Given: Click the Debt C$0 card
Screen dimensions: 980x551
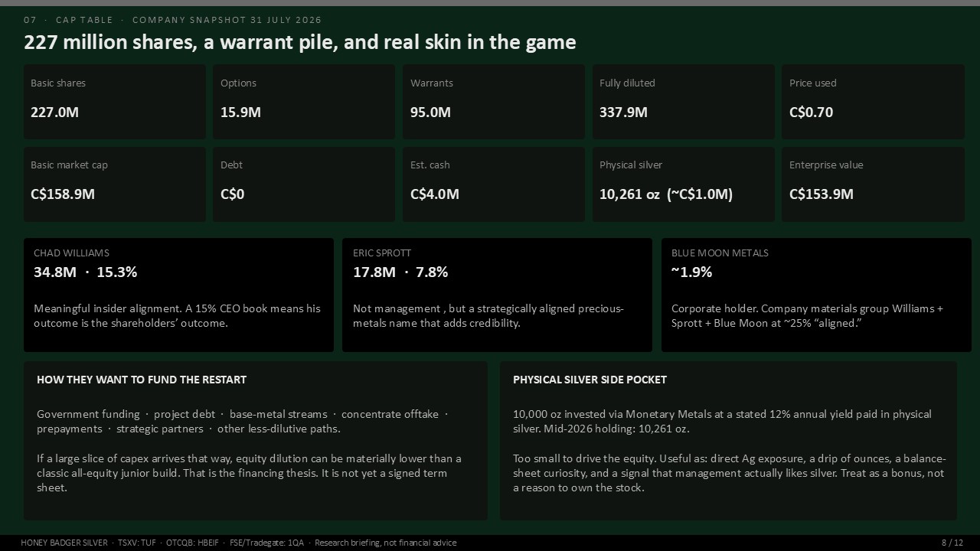Looking at the screenshot, I should coord(304,184).
